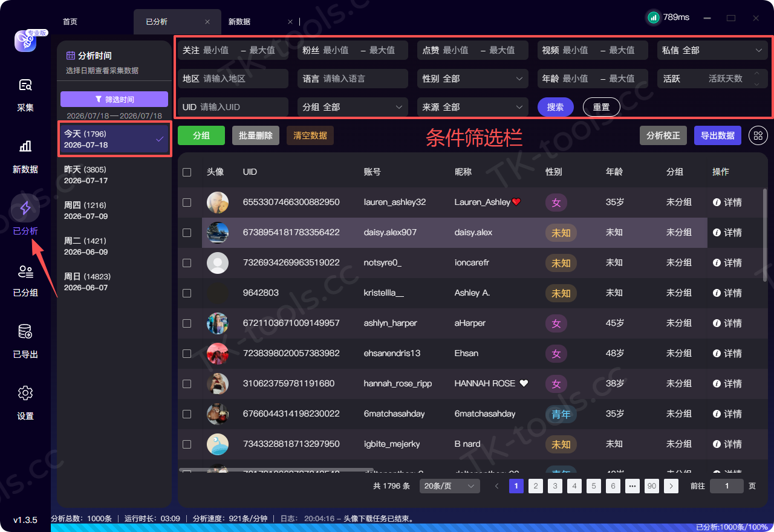774x532 pixels.
Task: Open 详情 info icon for lauren_ashley32
Action: pyautogui.click(x=717, y=203)
